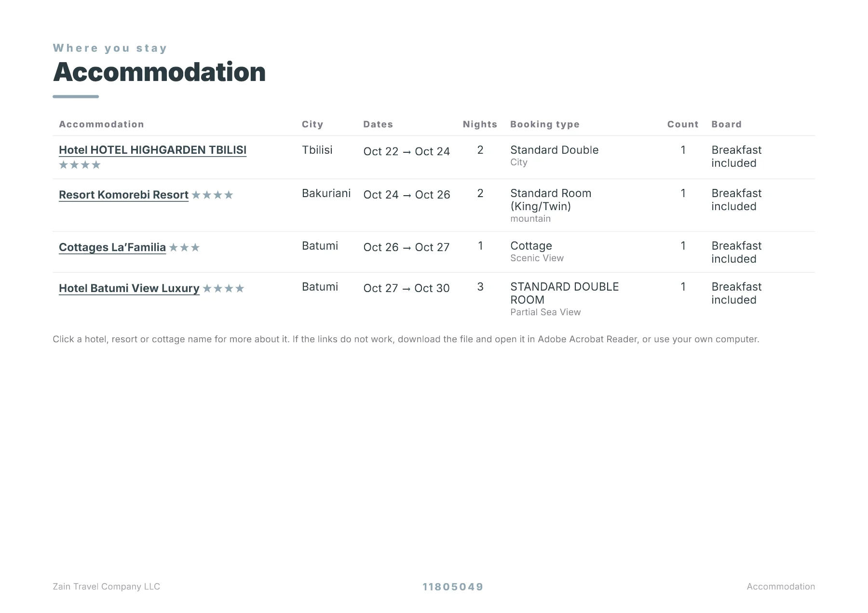
Task: Click Breakfast included in the Tbilisi row
Action: [x=736, y=157]
